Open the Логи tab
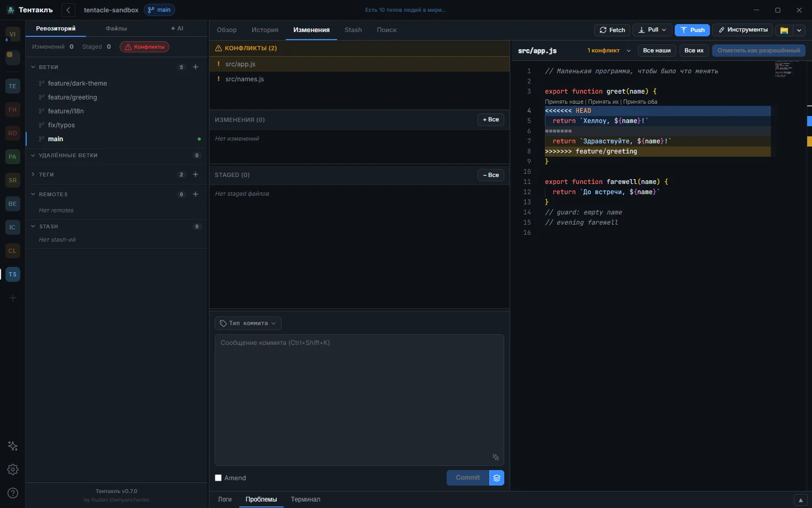This screenshot has height=508, width=812. pos(225,499)
